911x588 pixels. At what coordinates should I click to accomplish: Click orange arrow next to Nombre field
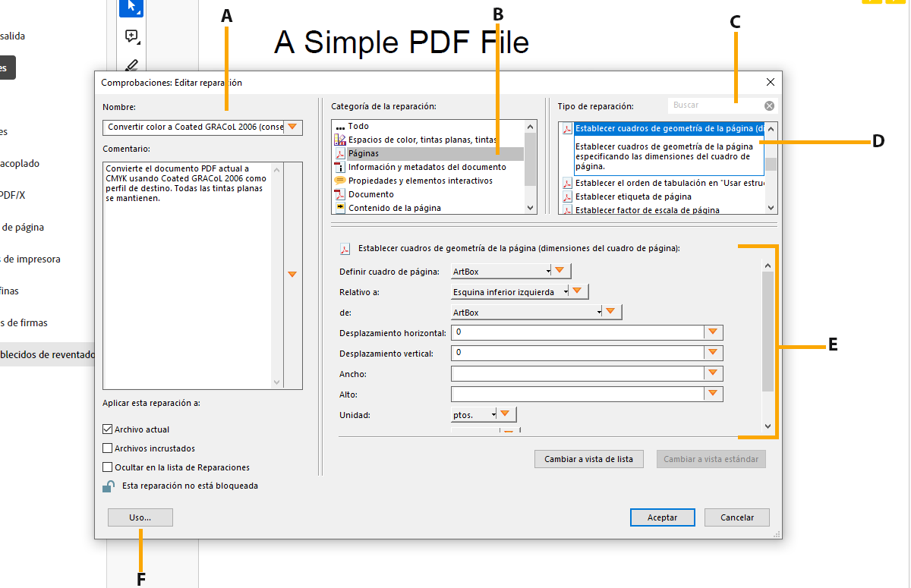point(292,127)
